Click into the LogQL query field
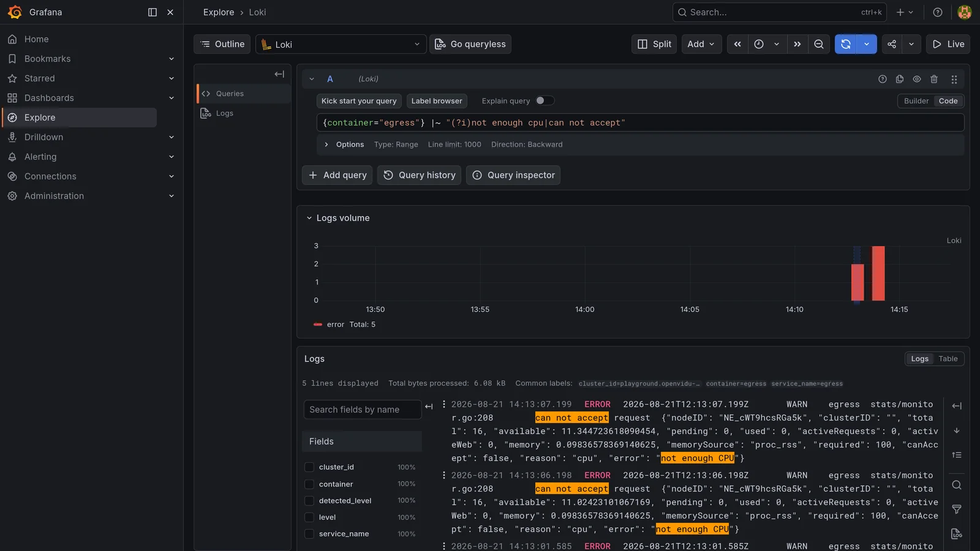The image size is (980, 551). [640, 123]
